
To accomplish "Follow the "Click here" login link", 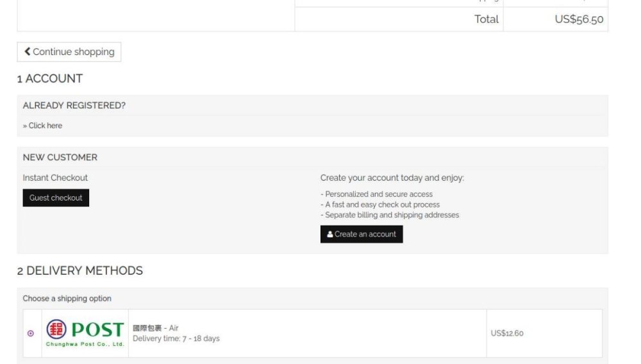I will tap(46, 126).
